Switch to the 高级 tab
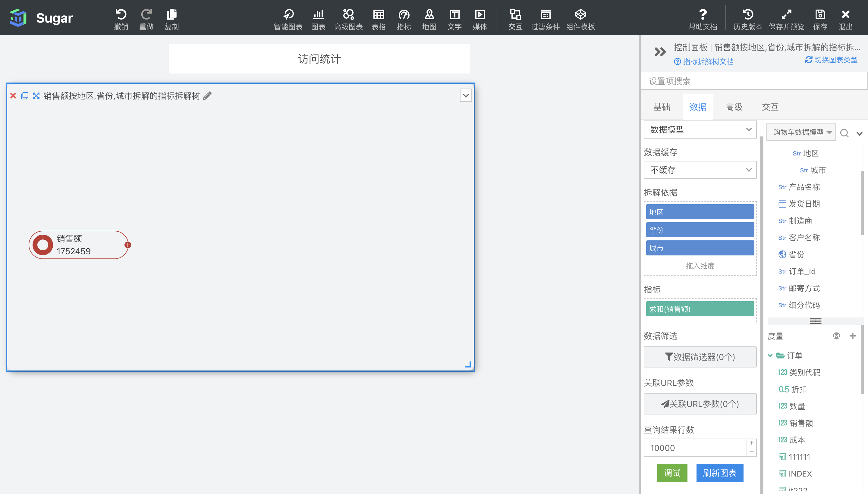This screenshot has width=868, height=494. 734,107
